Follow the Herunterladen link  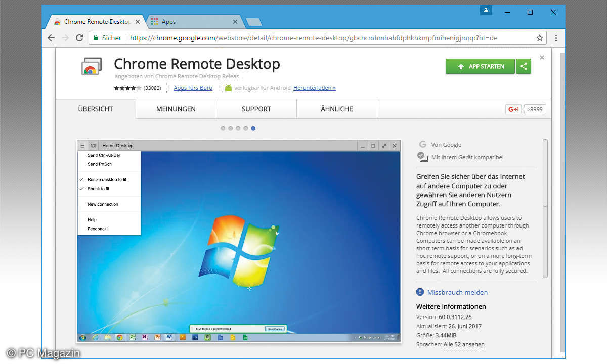pyautogui.click(x=314, y=88)
